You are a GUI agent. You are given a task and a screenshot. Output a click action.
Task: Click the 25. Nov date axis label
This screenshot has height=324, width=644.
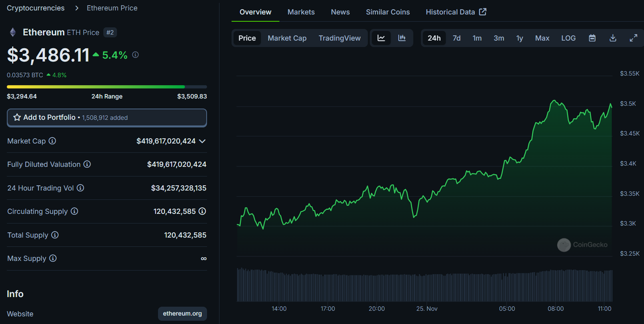click(426, 308)
